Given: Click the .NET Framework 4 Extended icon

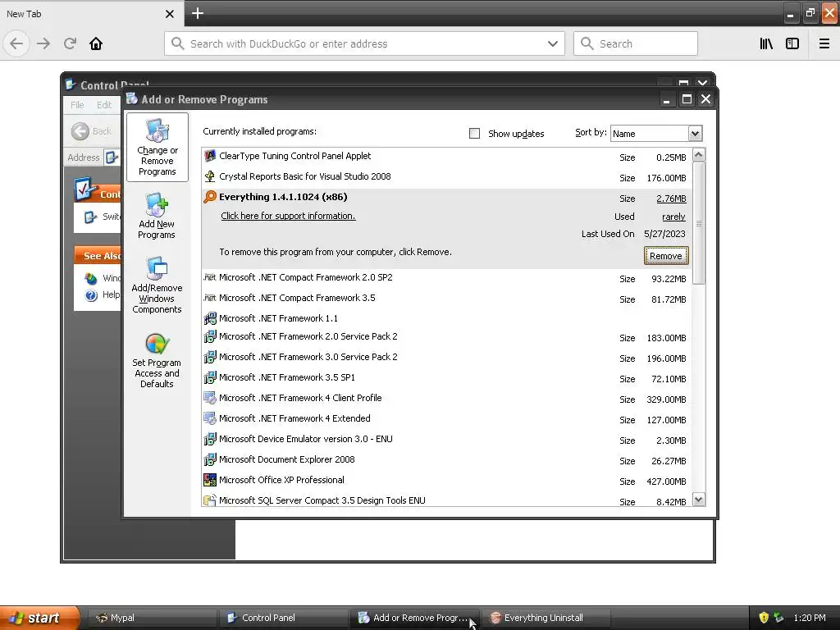Looking at the screenshot, I should [x=210, y=418].
